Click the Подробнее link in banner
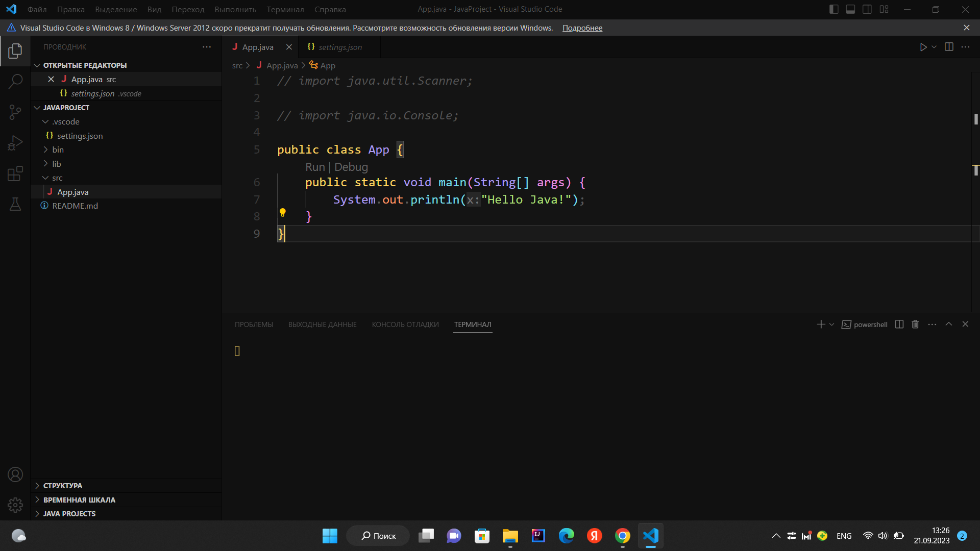 coord(582,28)
